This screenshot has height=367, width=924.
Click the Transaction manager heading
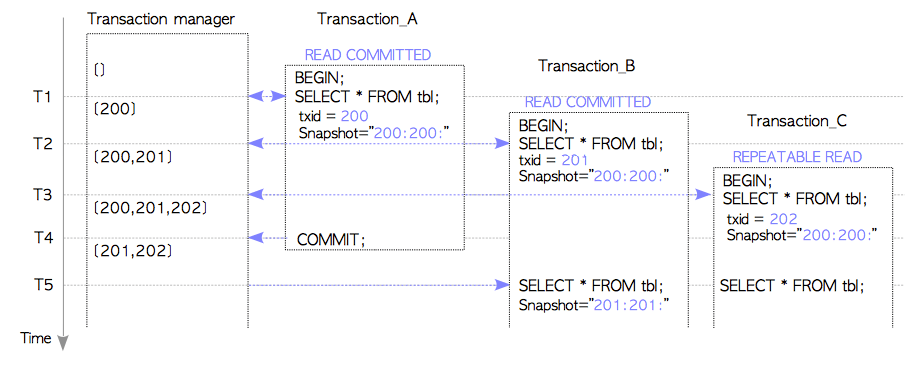coord(161,19)
